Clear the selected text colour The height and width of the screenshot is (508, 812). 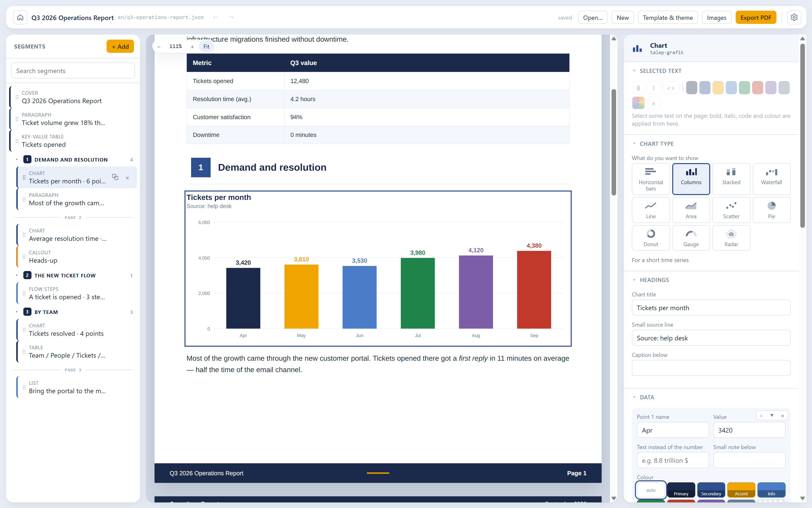(x=653, y=103)
